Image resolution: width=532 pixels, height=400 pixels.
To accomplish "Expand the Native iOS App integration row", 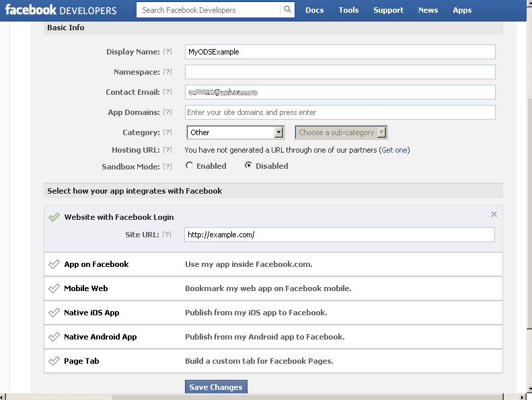I will (91, 313).
